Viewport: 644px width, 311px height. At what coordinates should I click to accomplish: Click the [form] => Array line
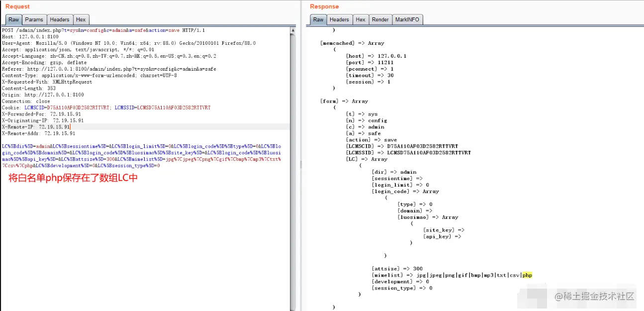[x=344, y=101]
